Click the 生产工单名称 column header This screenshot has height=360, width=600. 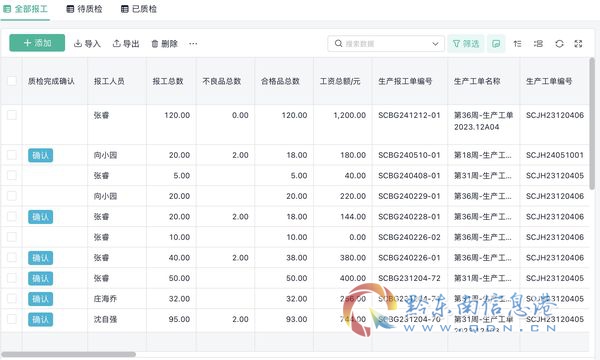pyautogui.click(x=483, y=81)
